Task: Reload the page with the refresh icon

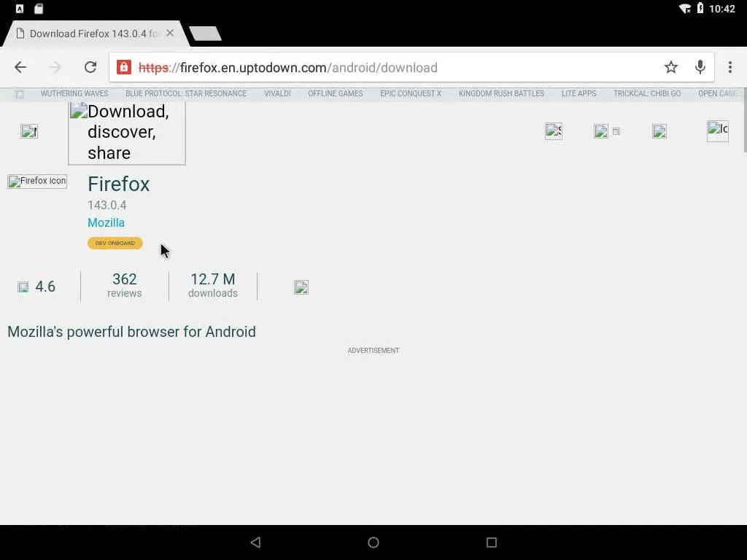Action: (90, 67)
